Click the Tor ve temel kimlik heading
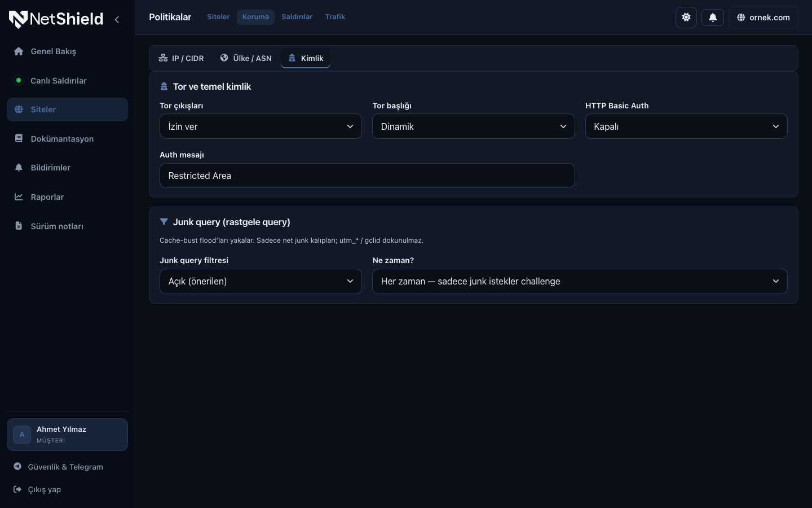This screenshot has width=812, height=508. (212, 86)
